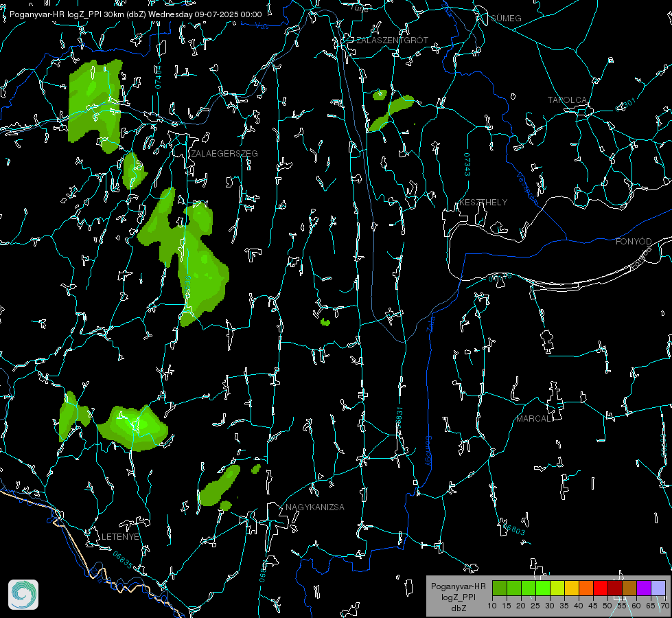Click the ZALASZENTGRÓT town label
This screenshot has height=618, width=672.
point(392,41)
